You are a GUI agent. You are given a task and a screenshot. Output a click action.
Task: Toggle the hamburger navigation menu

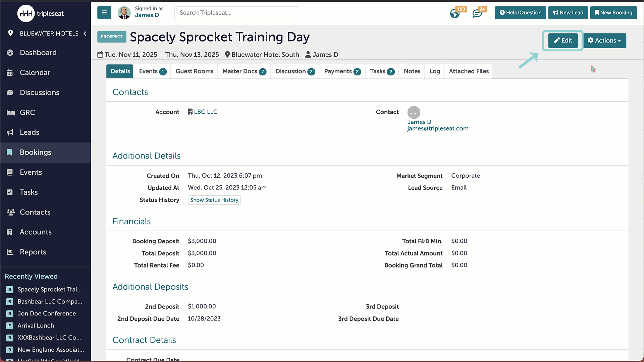(104, 13)
